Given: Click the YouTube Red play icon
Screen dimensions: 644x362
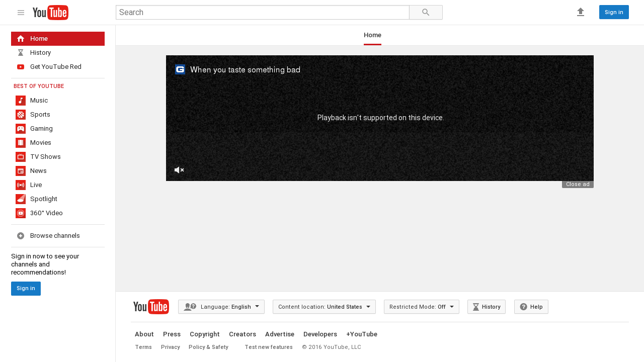Looking at the screenshot, I should tap(21, 67).
